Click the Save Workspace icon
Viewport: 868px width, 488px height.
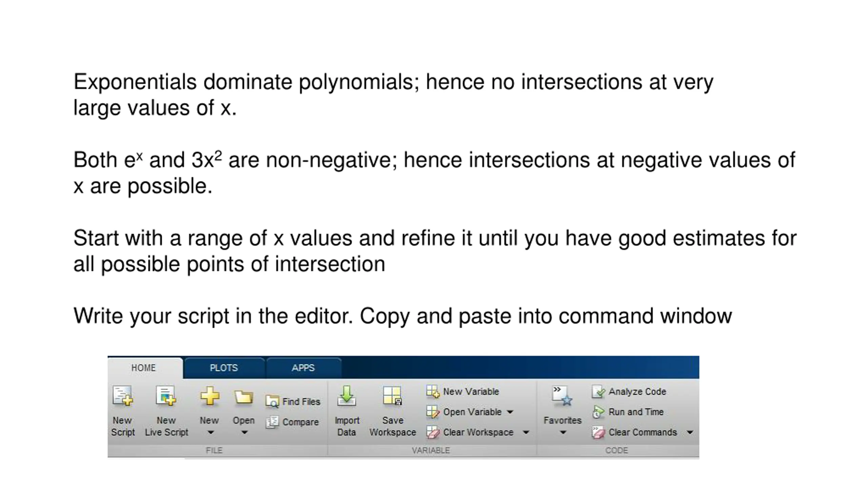[x=392, y=395]
